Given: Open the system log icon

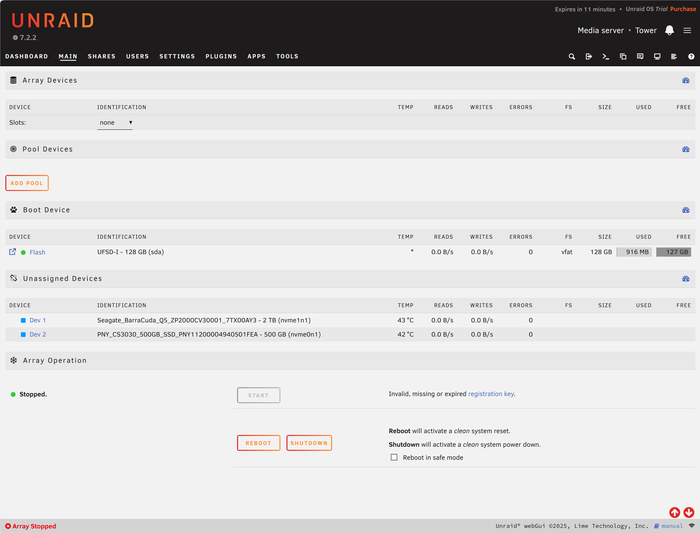Looking at the screenshot, I should point(674,57).
